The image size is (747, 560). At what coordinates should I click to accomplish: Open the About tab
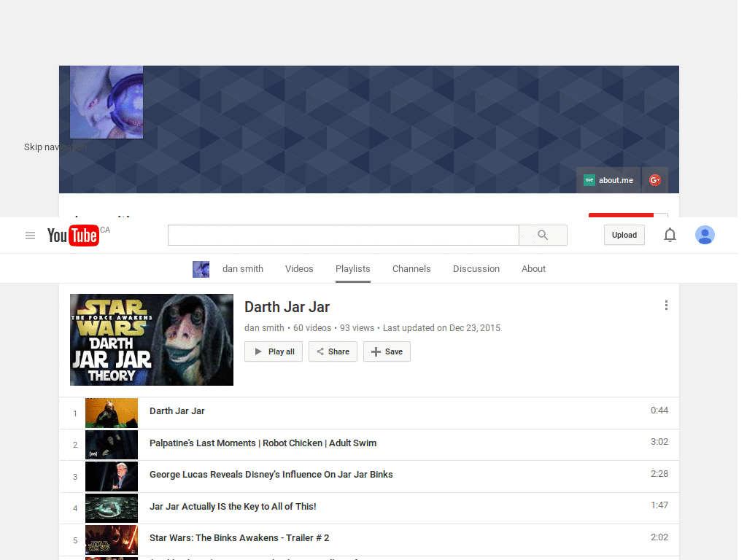pyautogui.click(x=533, y=269)
